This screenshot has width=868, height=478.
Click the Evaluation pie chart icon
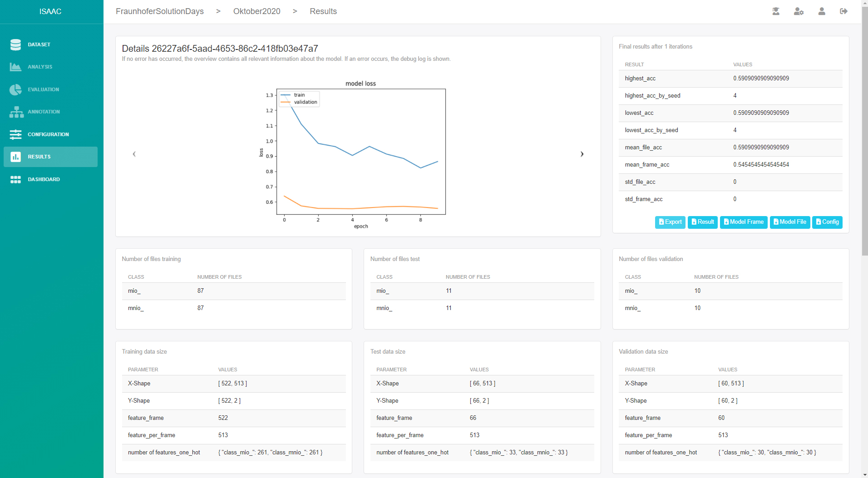[15, 89]
